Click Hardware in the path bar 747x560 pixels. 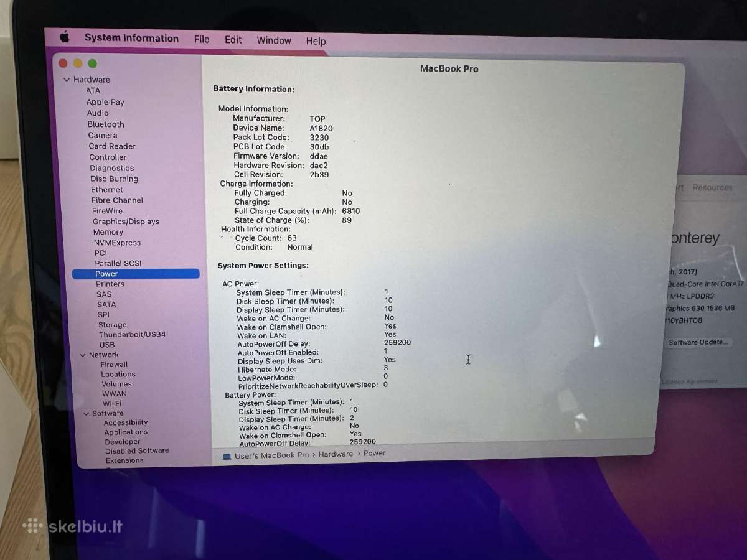tap(336, 454)
